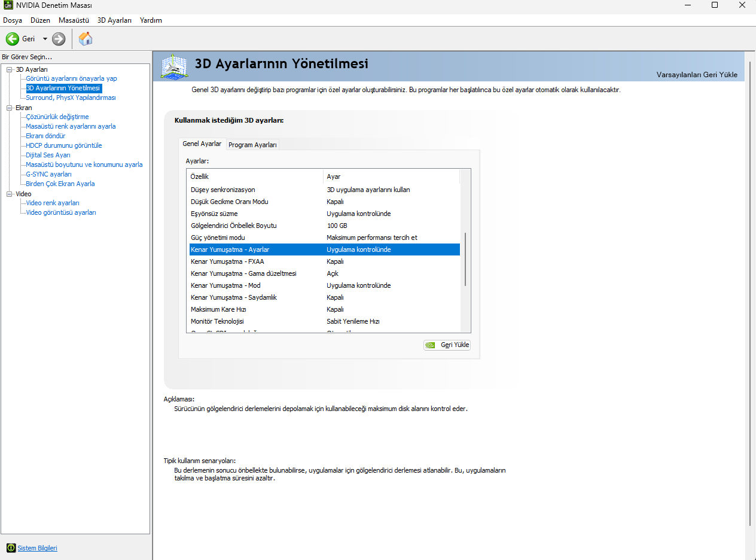756x560 pixels.
Task: Select Kenar Yumuşatma - Saydamlık row
Action: [x=324, y=297]
